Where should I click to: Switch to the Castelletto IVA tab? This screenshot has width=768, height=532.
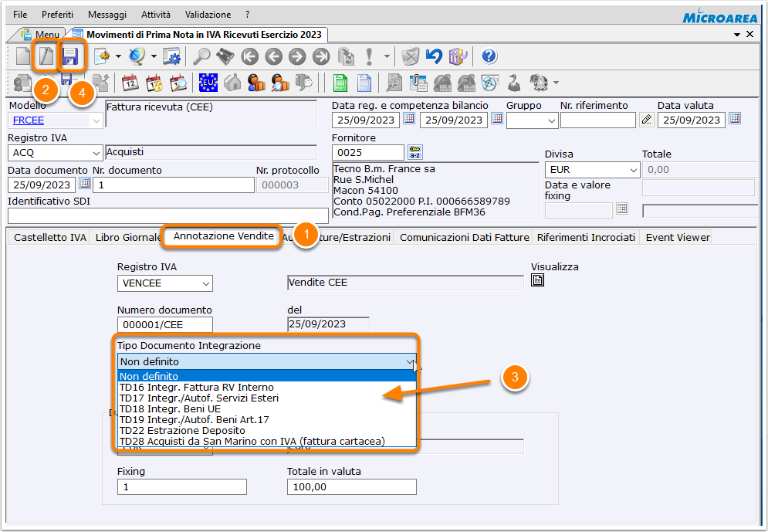pyautogui.click(x=50, y=238)
